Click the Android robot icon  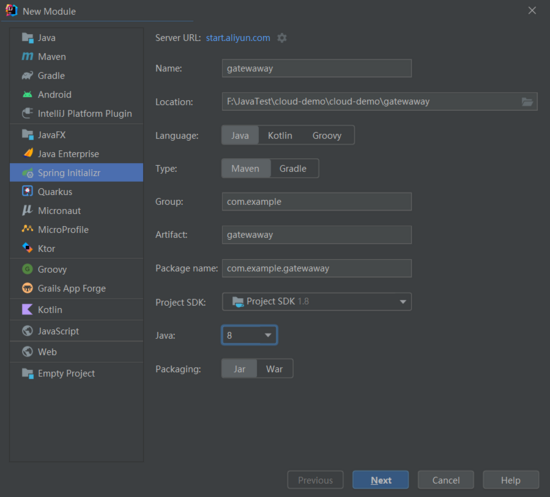(x=27, y=94)
